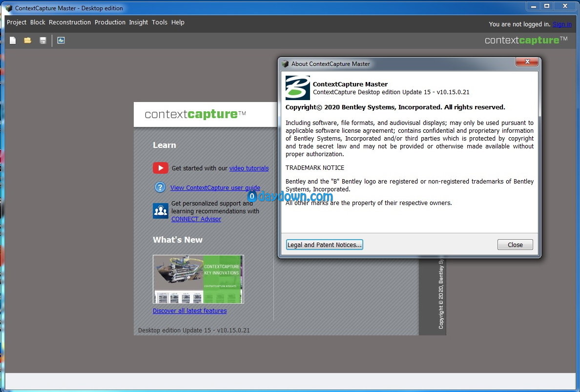Click Legal and Patent Notices button
580x392 pixels.
click(324, 245)
